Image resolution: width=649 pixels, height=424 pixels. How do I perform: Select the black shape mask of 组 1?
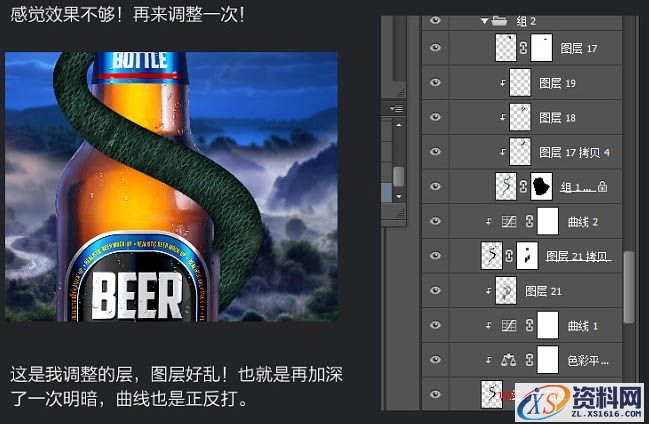(541, 186)
